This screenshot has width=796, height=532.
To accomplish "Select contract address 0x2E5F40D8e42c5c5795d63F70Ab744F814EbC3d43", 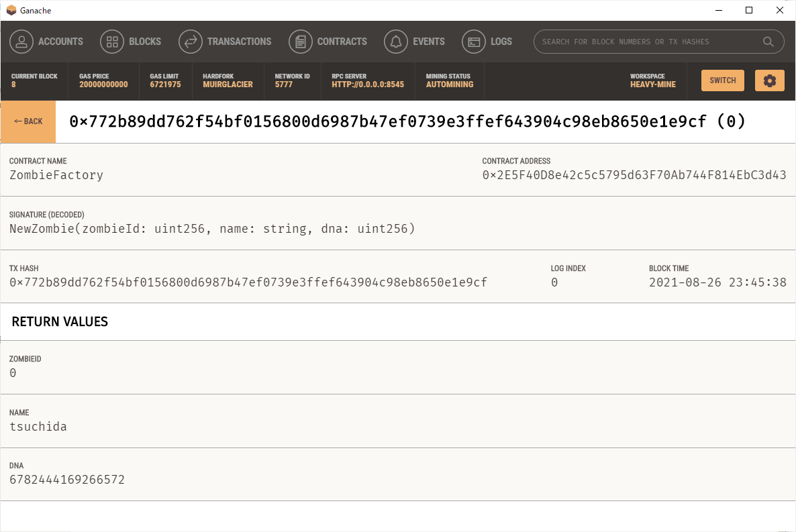I will pyautogui.click(x=634, y=175).
